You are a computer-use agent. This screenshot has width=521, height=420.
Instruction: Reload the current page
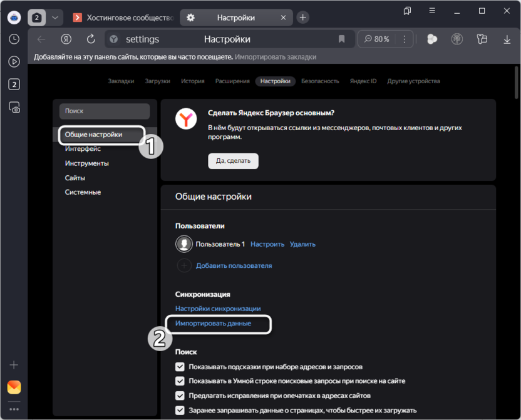91,39
